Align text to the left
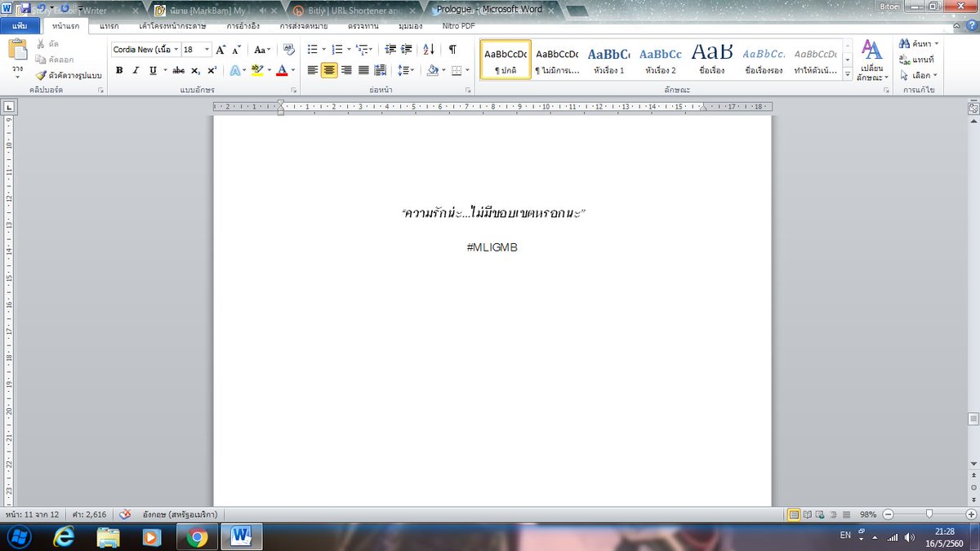This screenshot has width=980, height=551. [313, 71]
